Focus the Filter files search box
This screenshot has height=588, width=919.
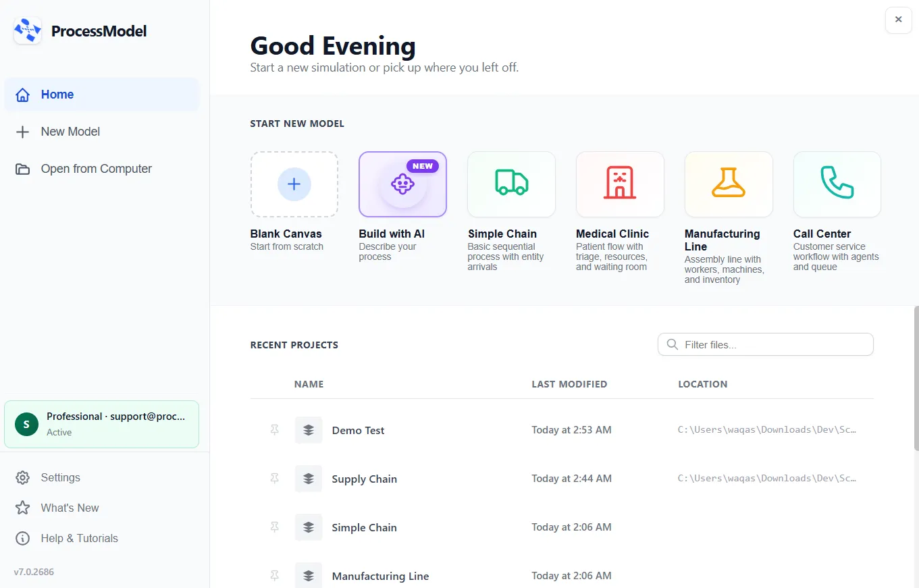point(766,344)
